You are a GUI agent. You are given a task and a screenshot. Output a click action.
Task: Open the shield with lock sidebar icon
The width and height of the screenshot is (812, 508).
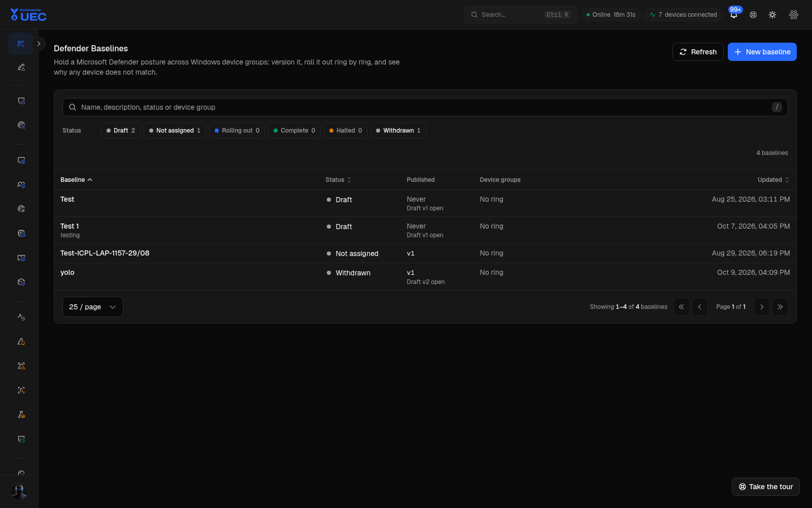click(x=21, y=101)
